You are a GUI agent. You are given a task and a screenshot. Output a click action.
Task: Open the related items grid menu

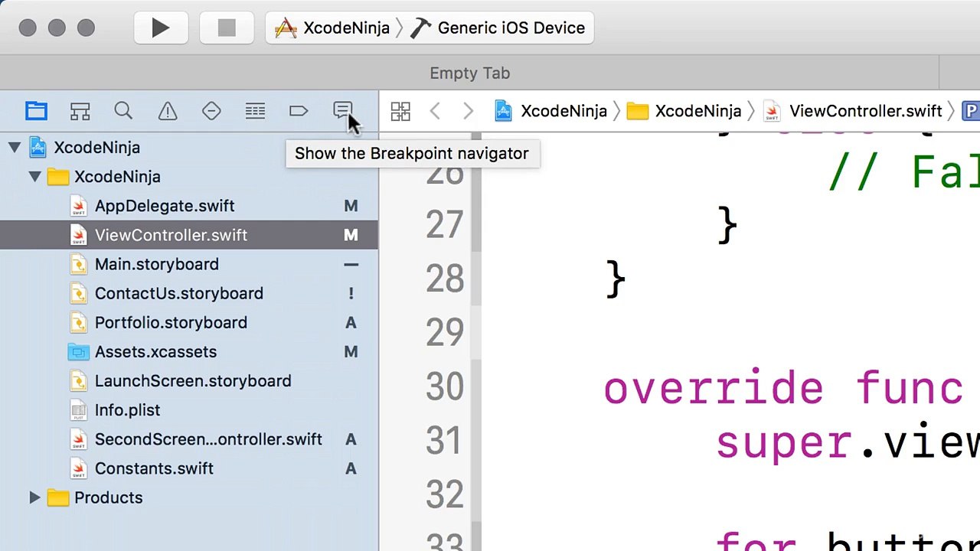click(x=400, y=111)
